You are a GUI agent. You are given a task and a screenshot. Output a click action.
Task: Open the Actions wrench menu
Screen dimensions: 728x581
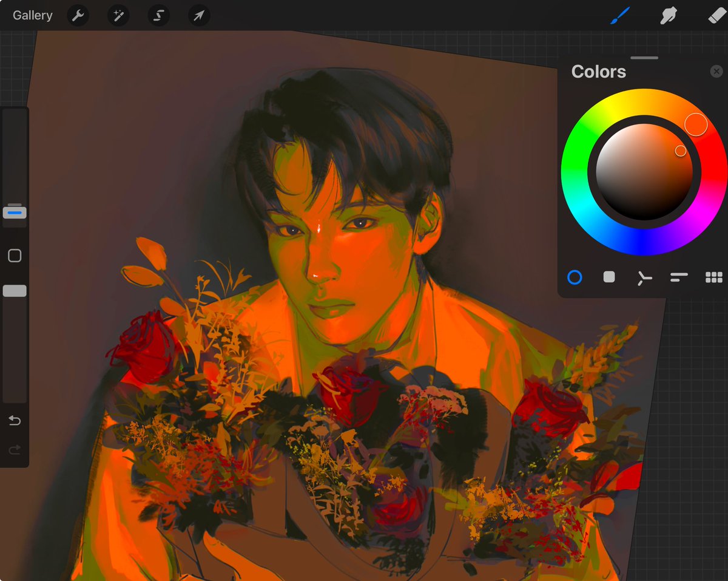coord(78,15)
